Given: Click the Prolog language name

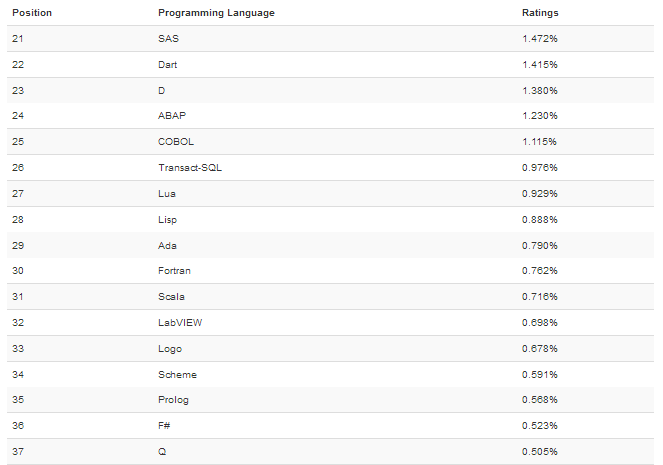Looking at the screenshot, I should [x=173, y=400].
